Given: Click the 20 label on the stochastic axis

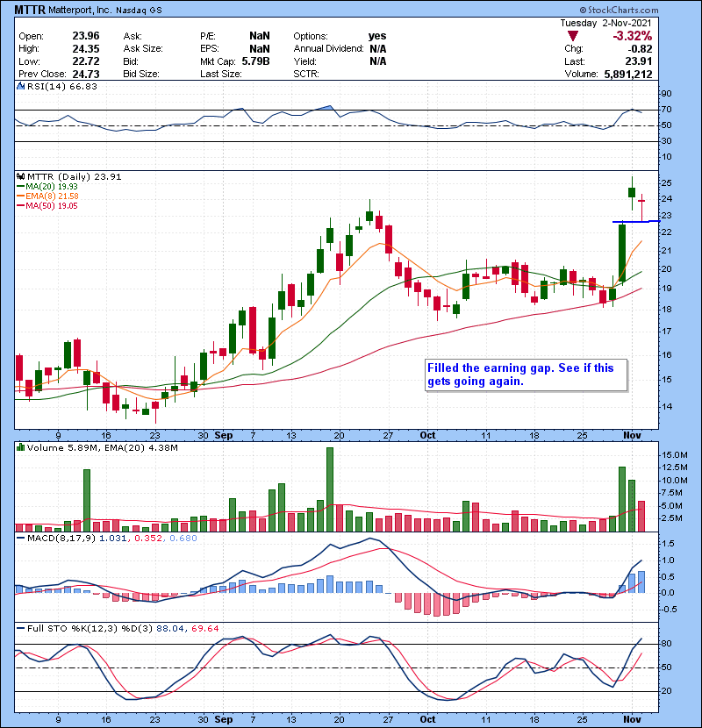Looking at the screenshot, I should point(666,691).
